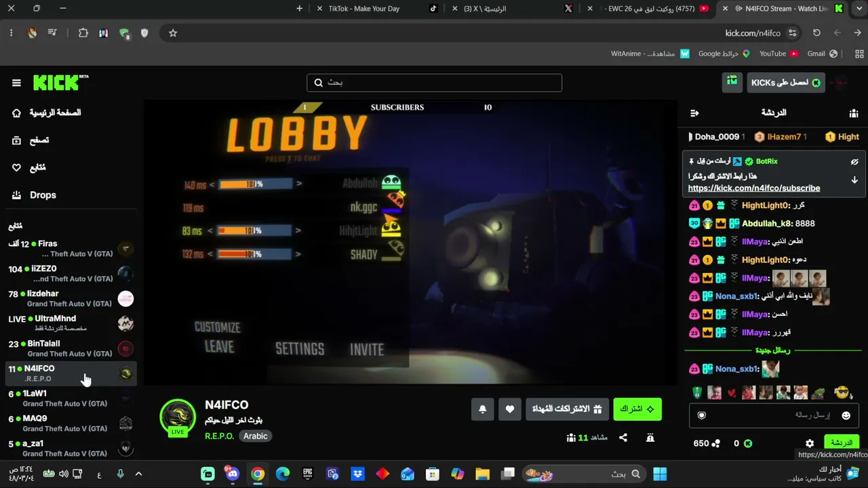Open Firas channel in followed list
The height and width of the screenshot is (488, 868).
pyautogui.click(x=71, y=249)
